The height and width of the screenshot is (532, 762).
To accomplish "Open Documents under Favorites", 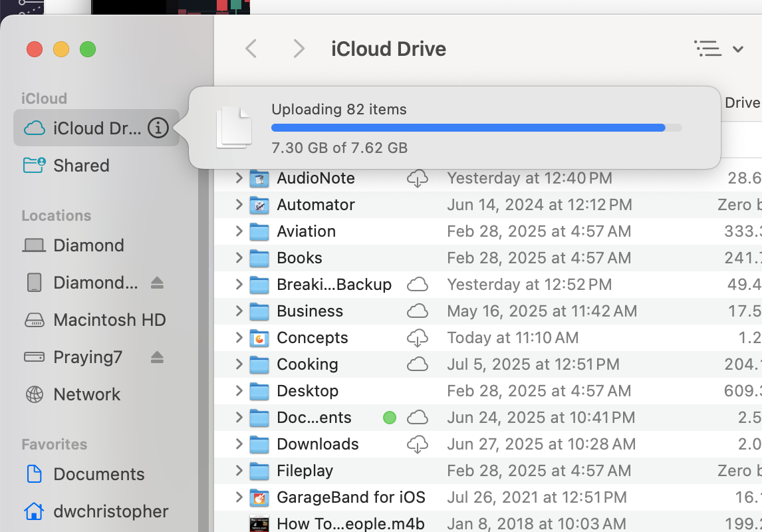I will tap(86, 473).
